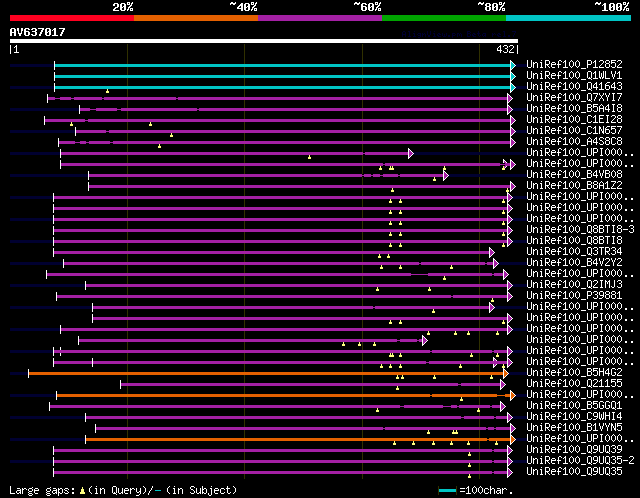Select the UniRef100_Q9UQ35-2 label
640x498 pixels.
(x=580, y=461)
